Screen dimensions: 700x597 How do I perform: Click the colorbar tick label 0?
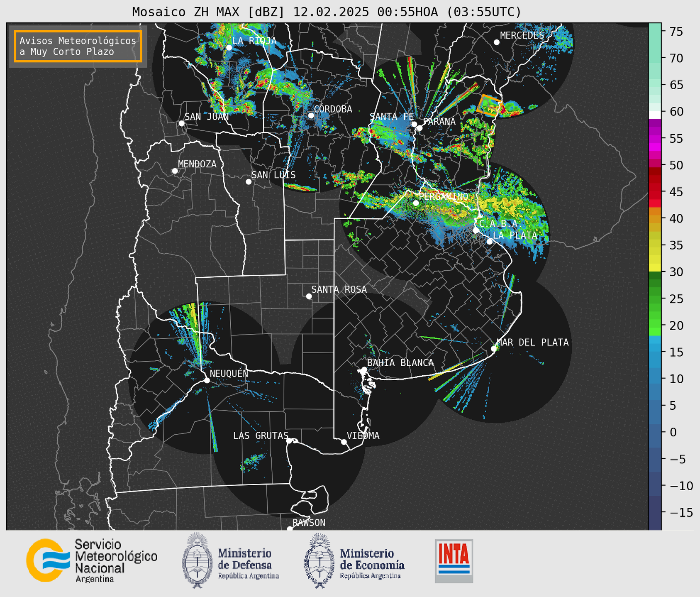click(x=673, y=432)
